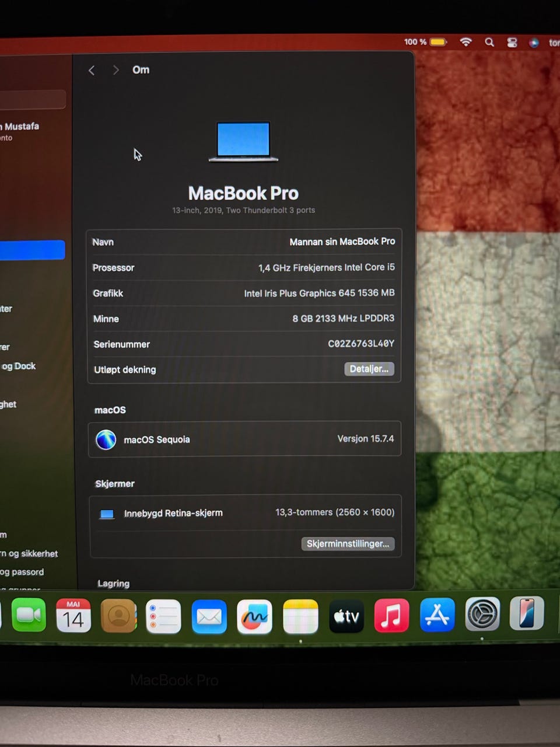Click Intel Iris Plus Graphics 645 value
The image size is (560, 747).
tap(319, 293)
